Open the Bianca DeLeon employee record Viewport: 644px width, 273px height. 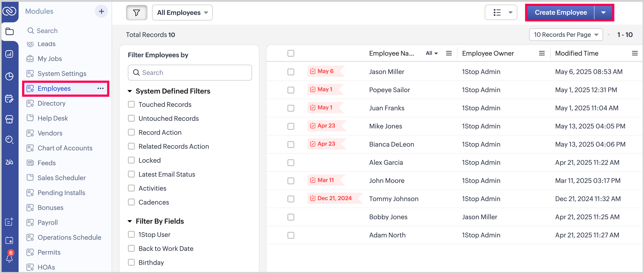(x=391, y=144)
